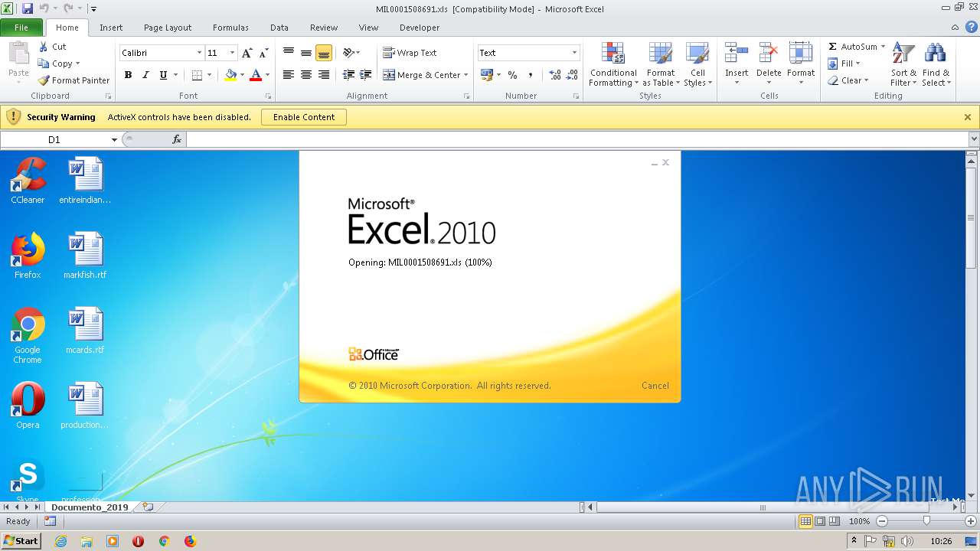This screenshot has width=980, height=551.
Task: Select the Documento_2019 sheet tab
Action: pos(90,507)
